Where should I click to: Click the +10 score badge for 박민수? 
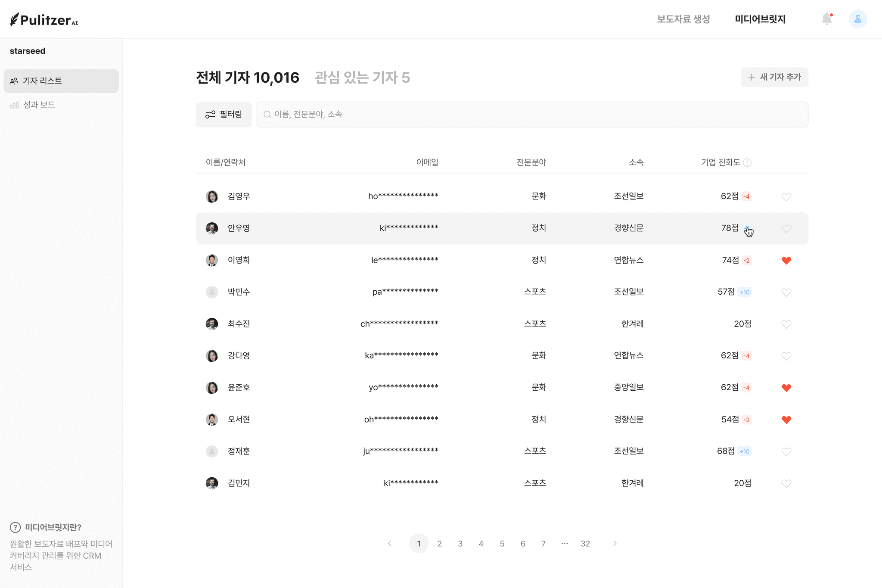[744, 292]
